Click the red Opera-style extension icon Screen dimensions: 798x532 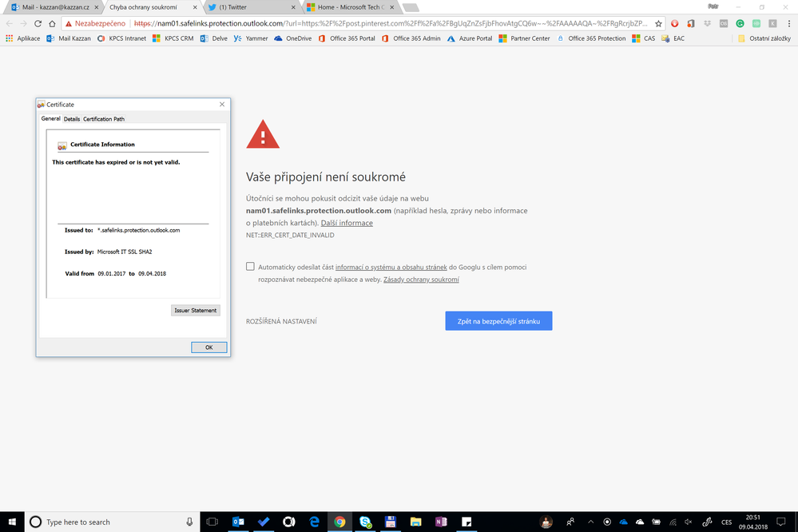coord(674,23)
